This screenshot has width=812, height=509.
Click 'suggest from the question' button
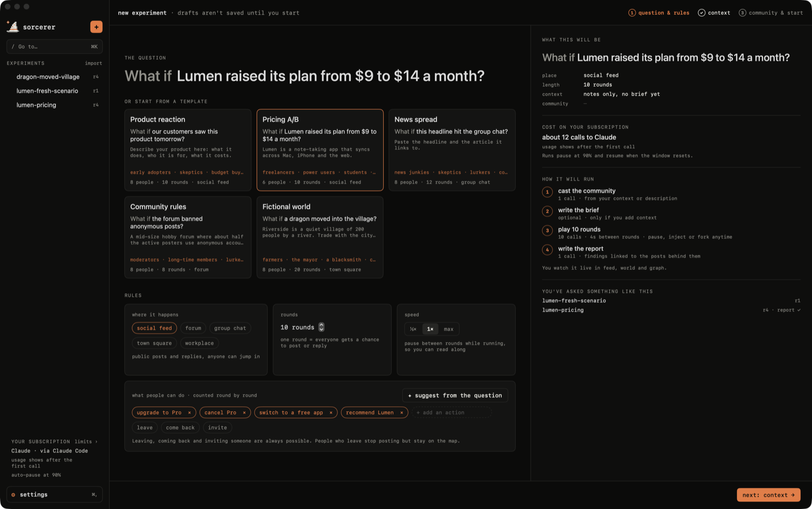click(455, 395)
